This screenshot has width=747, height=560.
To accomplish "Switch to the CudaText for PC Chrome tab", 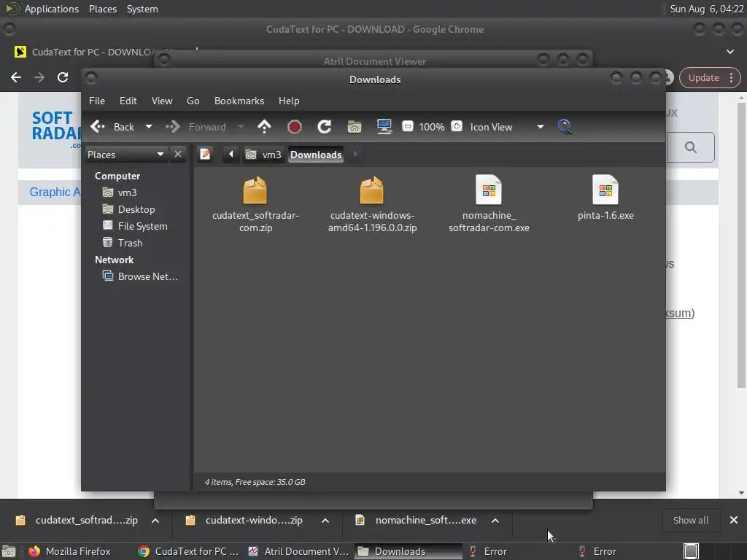I will pos(83,52).
